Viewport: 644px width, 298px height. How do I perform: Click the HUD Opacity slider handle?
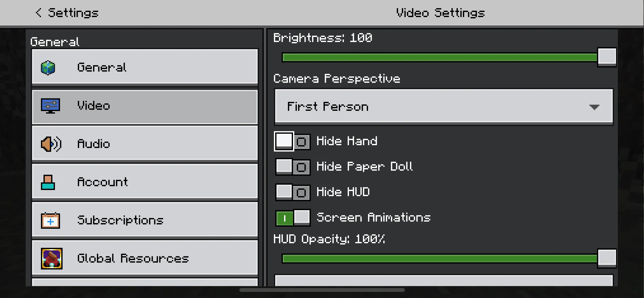coord(607,259)
